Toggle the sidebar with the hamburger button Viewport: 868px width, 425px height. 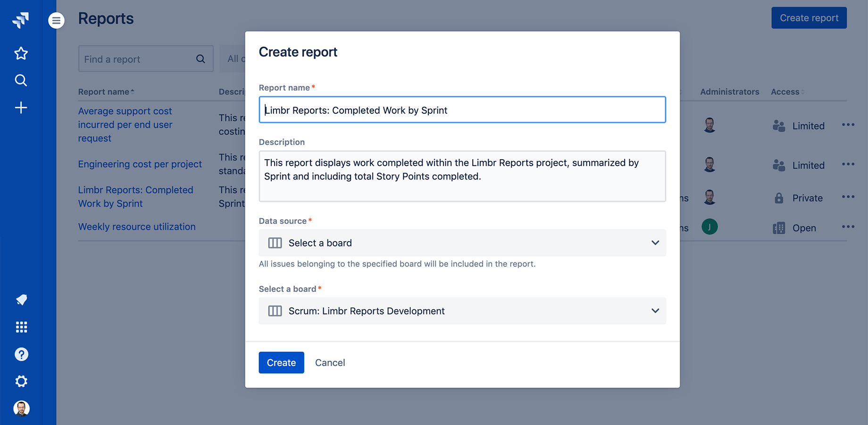pos(56,20)
